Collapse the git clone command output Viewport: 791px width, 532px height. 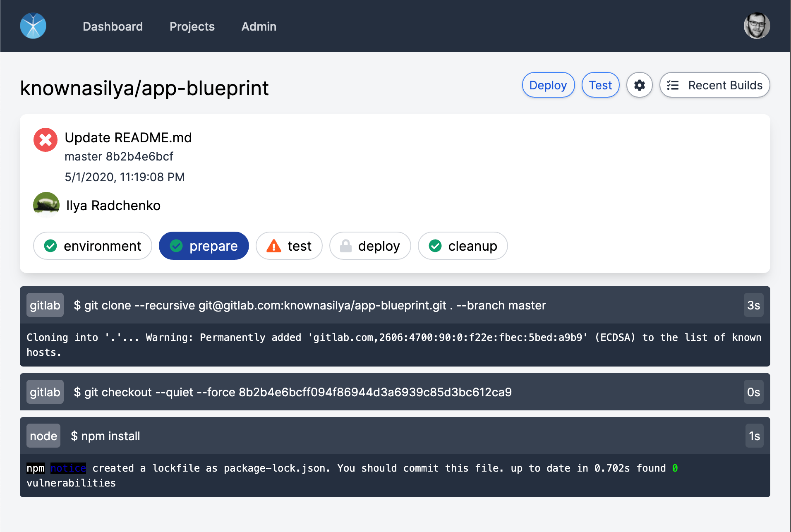point(395,305)
